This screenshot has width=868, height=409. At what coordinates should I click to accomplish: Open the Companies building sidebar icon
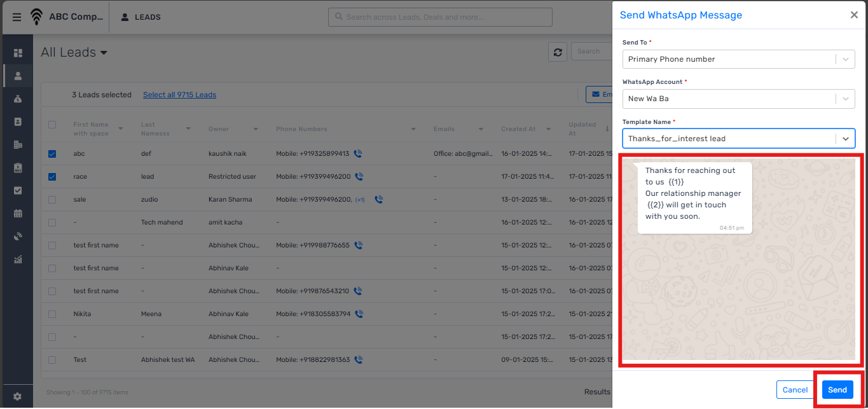point(18,144)
